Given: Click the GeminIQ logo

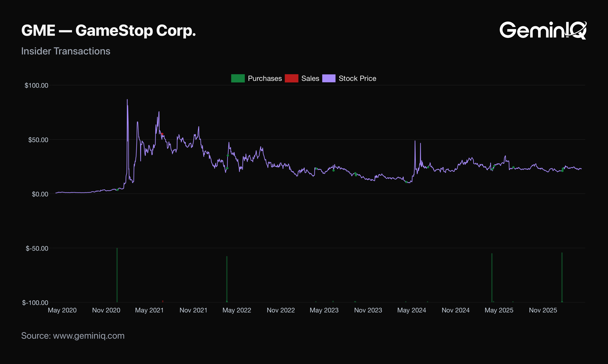Looking at the screenshot, I should tap(543, 30).
